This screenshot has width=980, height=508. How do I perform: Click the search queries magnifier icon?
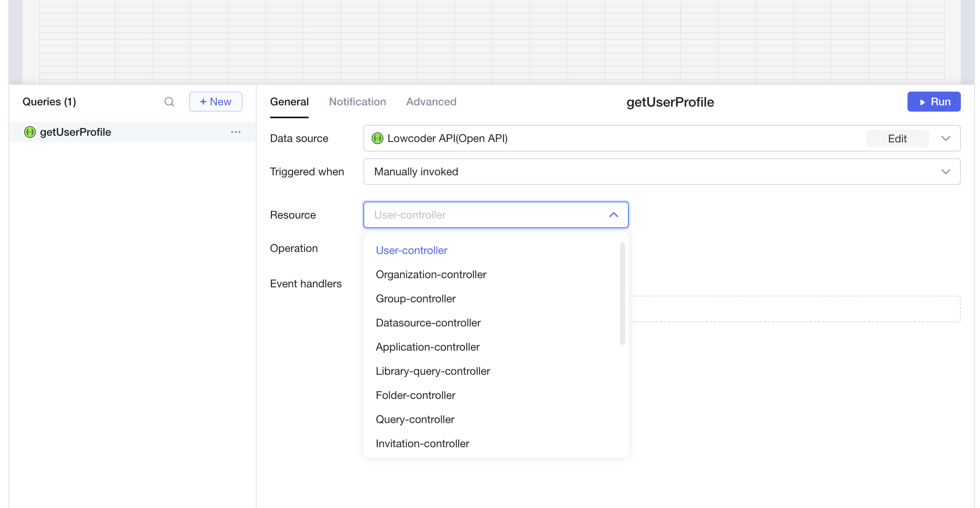click(x=169, y=102)
